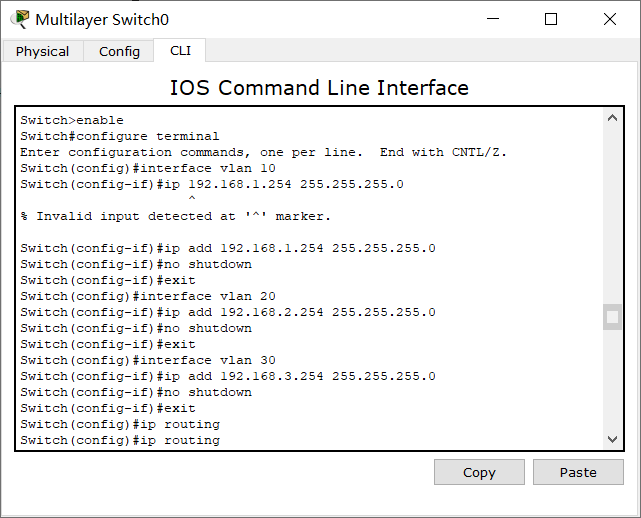Click the Paste button
This screenshot has height=518, width=641.
(x=578, y=472)
